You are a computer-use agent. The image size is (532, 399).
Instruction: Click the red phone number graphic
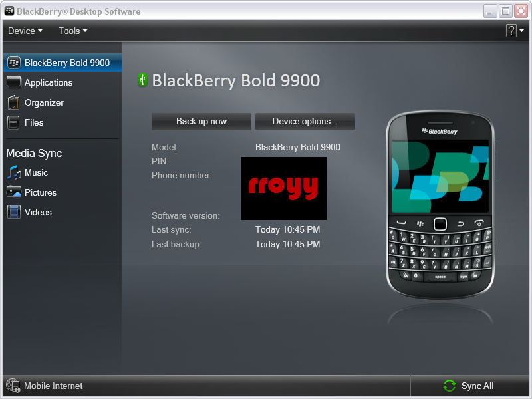283,188
